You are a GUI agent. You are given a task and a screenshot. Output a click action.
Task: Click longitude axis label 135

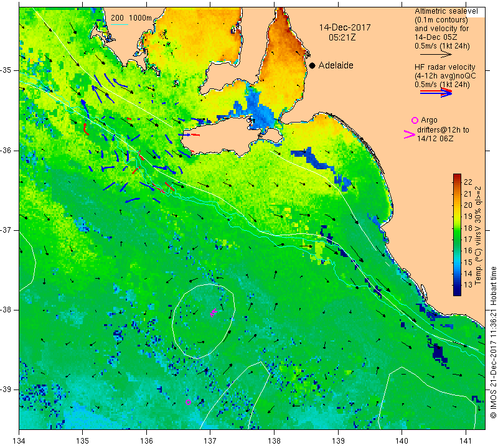point(83,441)
